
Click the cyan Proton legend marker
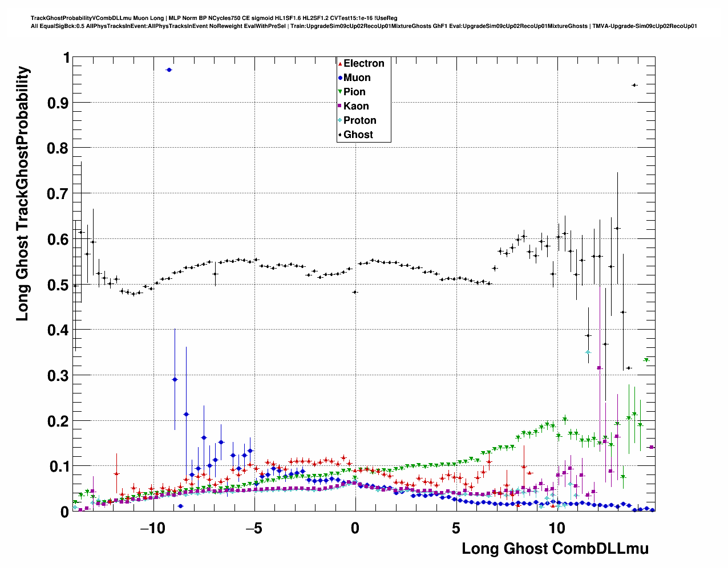coord(341,120)
